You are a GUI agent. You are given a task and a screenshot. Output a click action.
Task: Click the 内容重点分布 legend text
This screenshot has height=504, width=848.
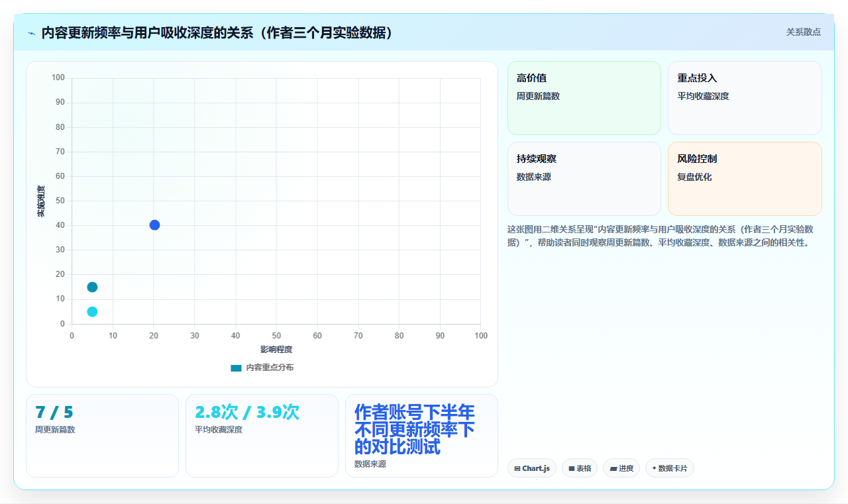pos(270,368)
